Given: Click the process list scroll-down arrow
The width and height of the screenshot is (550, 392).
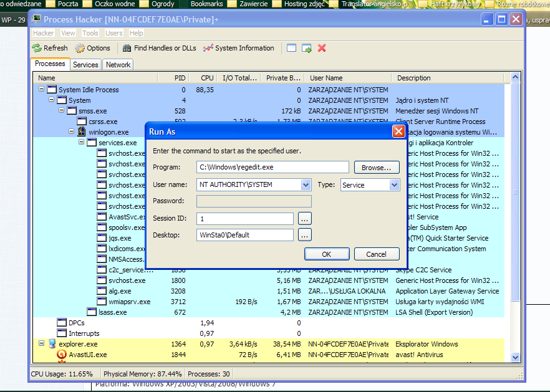Looking at the screenshot, I should tap(515, 357).
